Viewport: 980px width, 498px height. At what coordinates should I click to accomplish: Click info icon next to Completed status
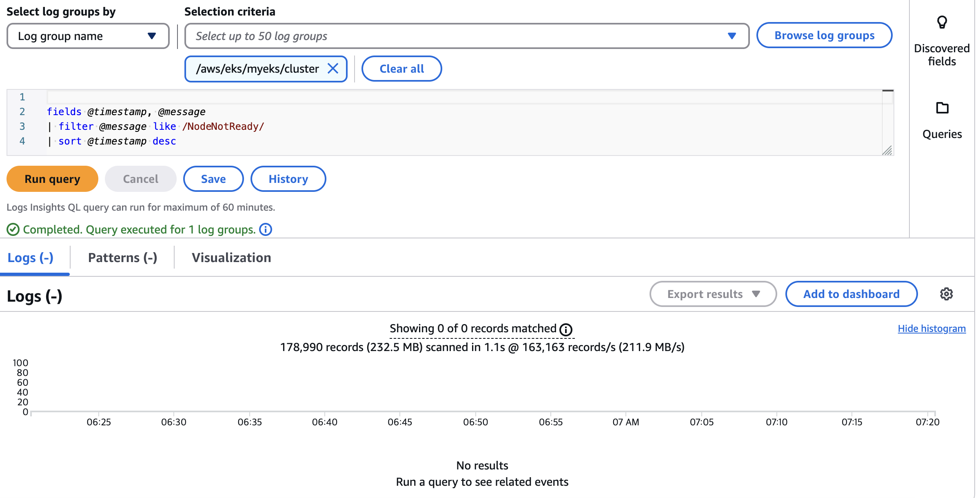pos(266,230)
